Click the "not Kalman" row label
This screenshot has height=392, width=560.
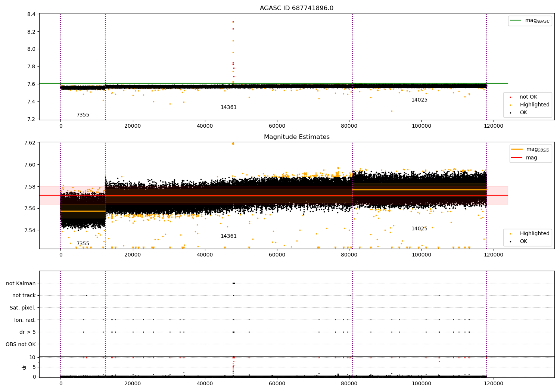point(21,283)
